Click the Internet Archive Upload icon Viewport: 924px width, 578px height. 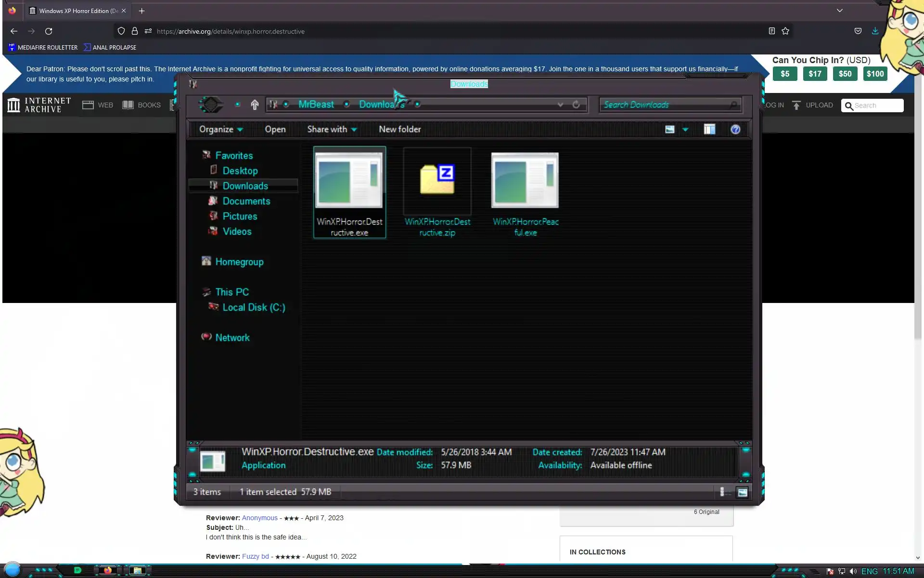pos(796,105)
